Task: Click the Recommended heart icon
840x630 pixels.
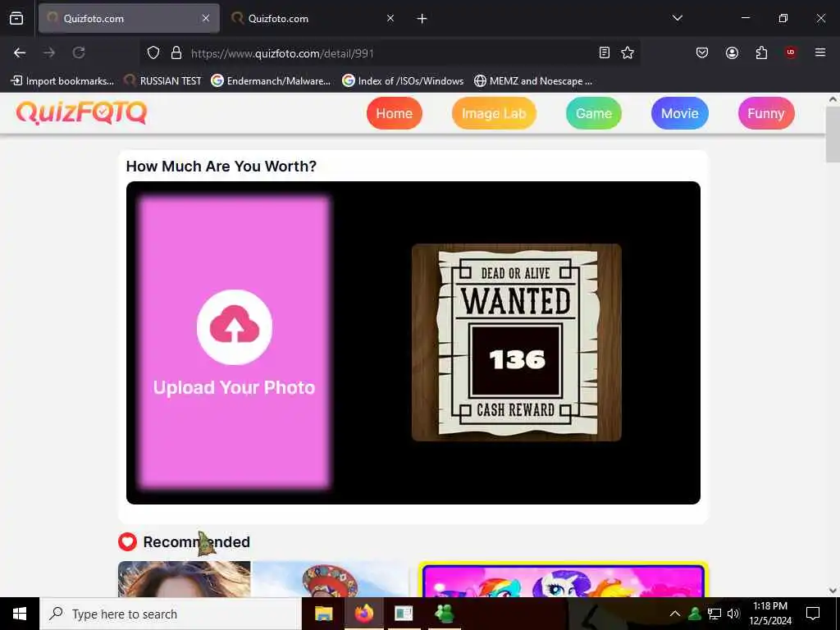Action: pos(127,541)
